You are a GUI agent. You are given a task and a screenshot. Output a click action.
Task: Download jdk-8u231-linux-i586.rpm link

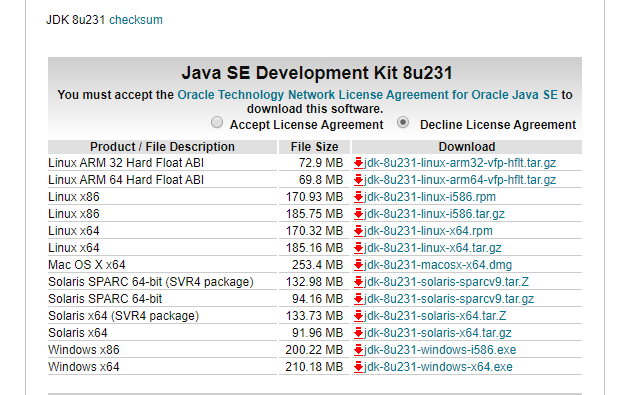pyautogui.click(x=430, y=197)
